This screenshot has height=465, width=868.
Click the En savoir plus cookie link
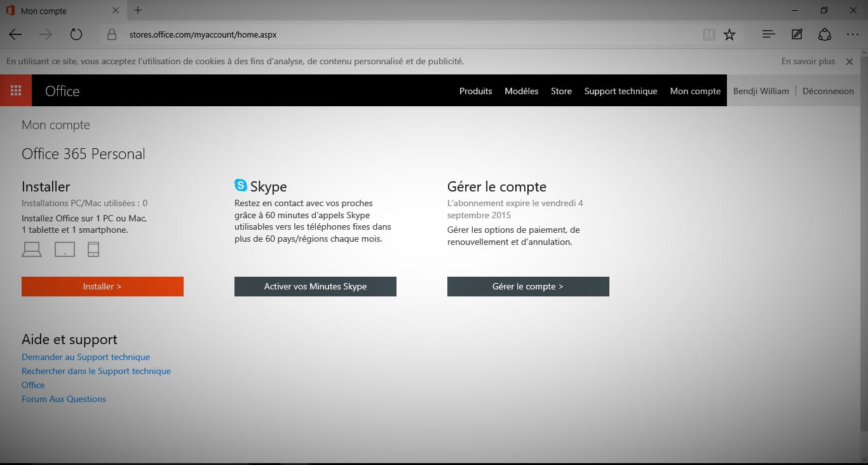click(808, 62)
